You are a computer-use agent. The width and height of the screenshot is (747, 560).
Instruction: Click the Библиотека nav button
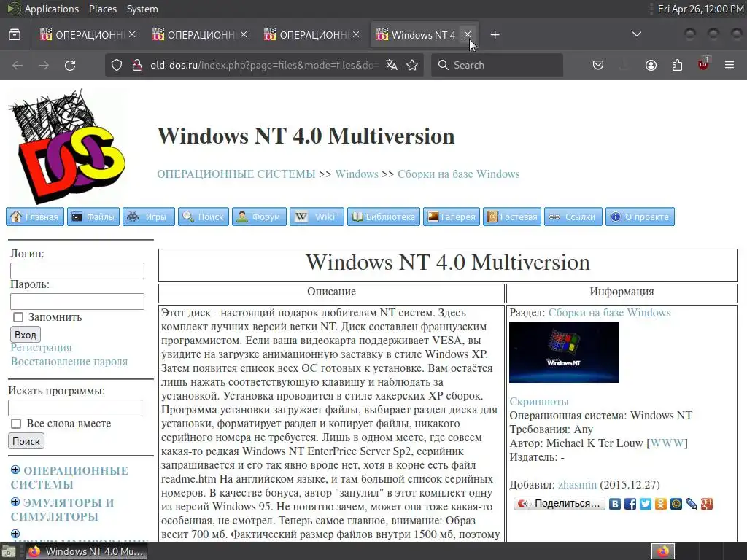384,217
